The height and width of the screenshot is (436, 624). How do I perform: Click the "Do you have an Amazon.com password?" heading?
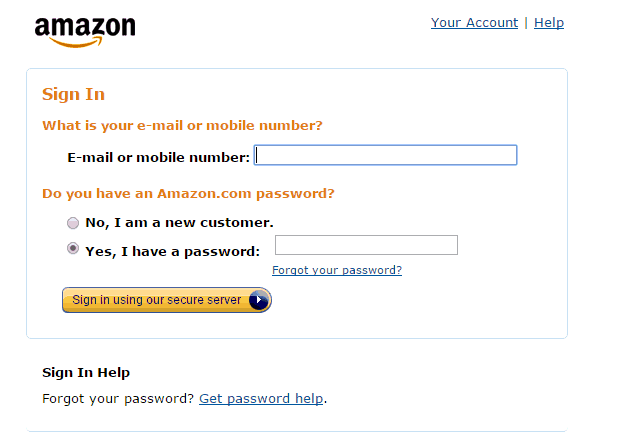click(188, 194)
